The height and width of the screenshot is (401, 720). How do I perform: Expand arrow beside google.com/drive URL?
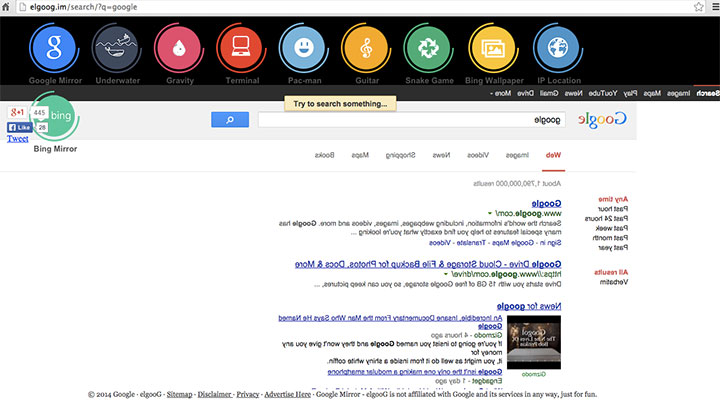pyautogui.click(x=445, y=274)
